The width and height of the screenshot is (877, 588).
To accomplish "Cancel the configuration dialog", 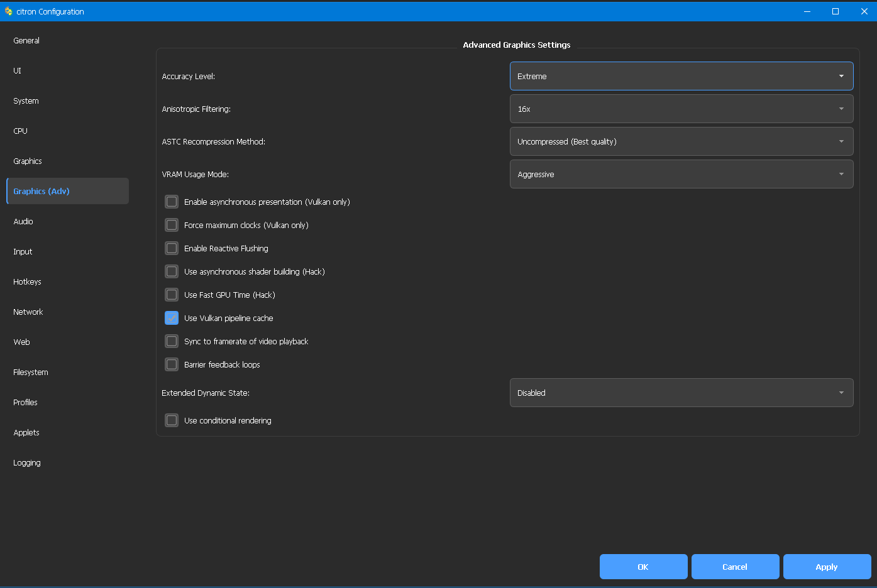I will (x=735, y=567).
